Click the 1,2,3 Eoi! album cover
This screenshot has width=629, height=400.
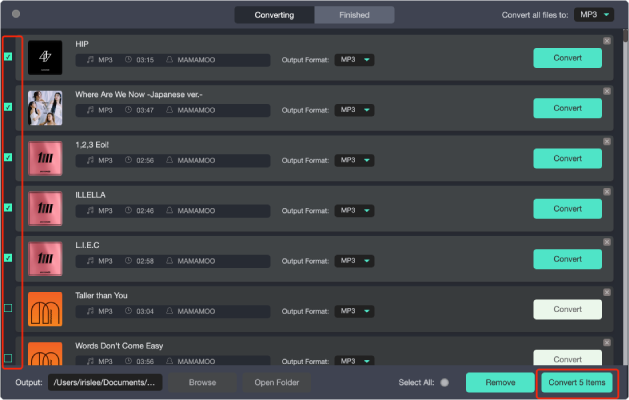pyautogui.click(x=45, y=159)
